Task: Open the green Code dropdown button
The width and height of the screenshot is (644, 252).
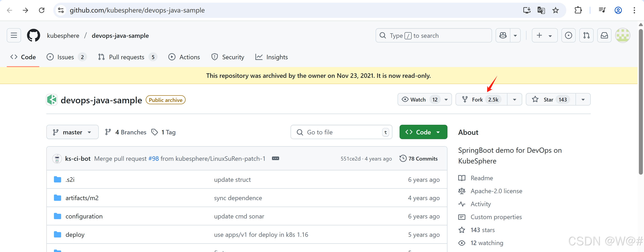Action: [x=423, y=132]
